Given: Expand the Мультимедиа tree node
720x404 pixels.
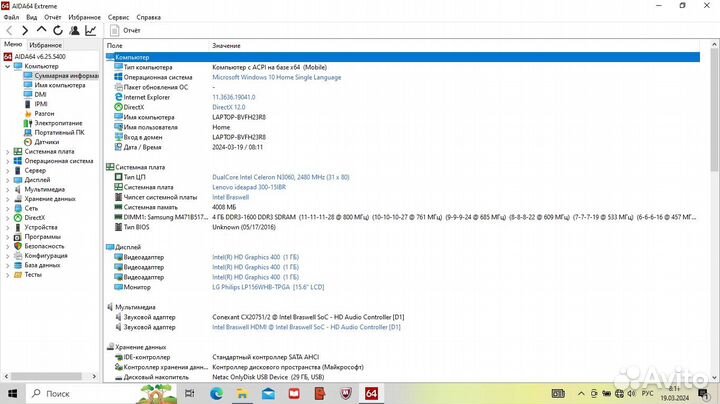Looking at the screenshot, I should (x=7, y=189).
